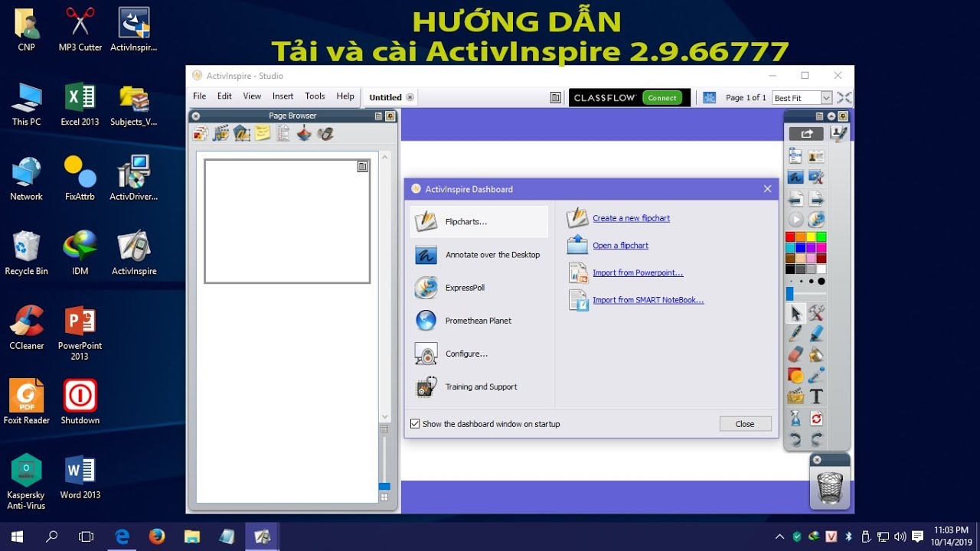Open the Notes Browser sticky note icon
980x551 pixels.
263,134
